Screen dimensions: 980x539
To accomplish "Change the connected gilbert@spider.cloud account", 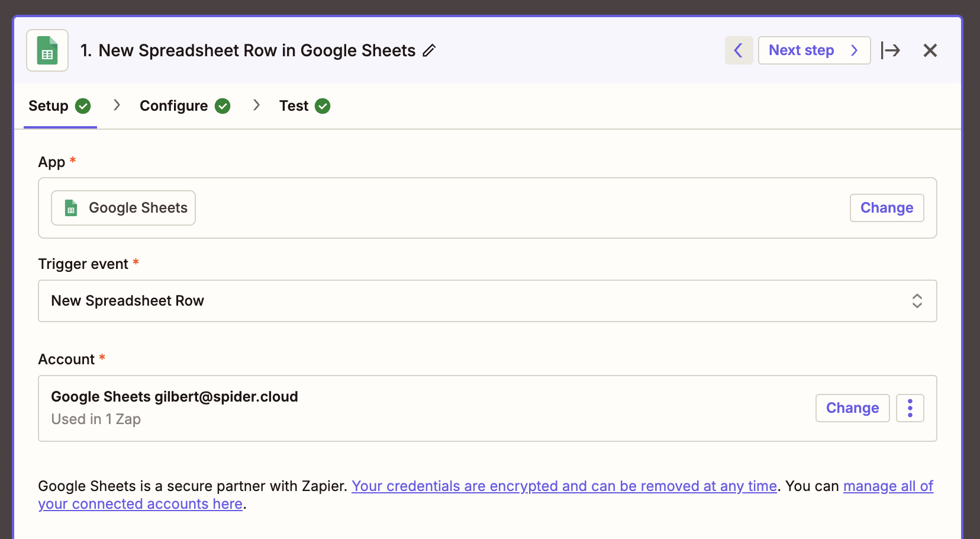I will tap(852, 408).
